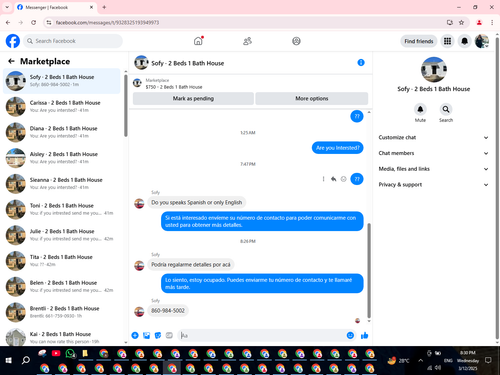Open the Kai - 2 Beds 1 Bath House chat
500x375 pixels.
[62, 337]
